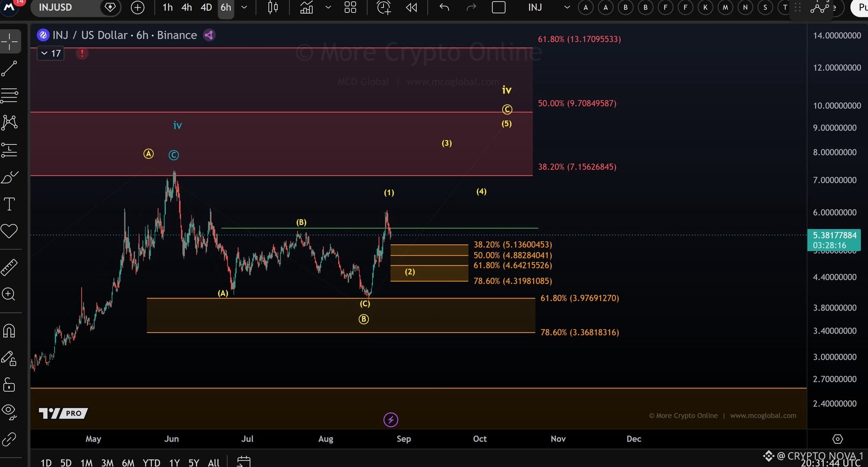Image resolution: width=868 pixels, height=467 pixels.
Task: Set the date range to YTD
Action: pyautogui.click(x=151, y=462)
